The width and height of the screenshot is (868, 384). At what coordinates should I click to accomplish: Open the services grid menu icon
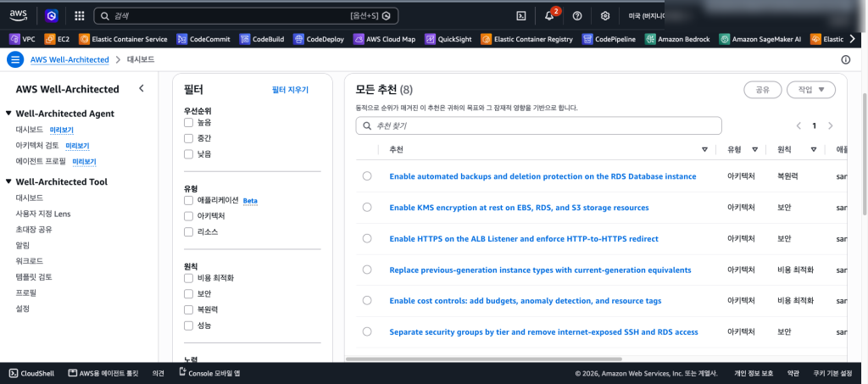(79, 16)
